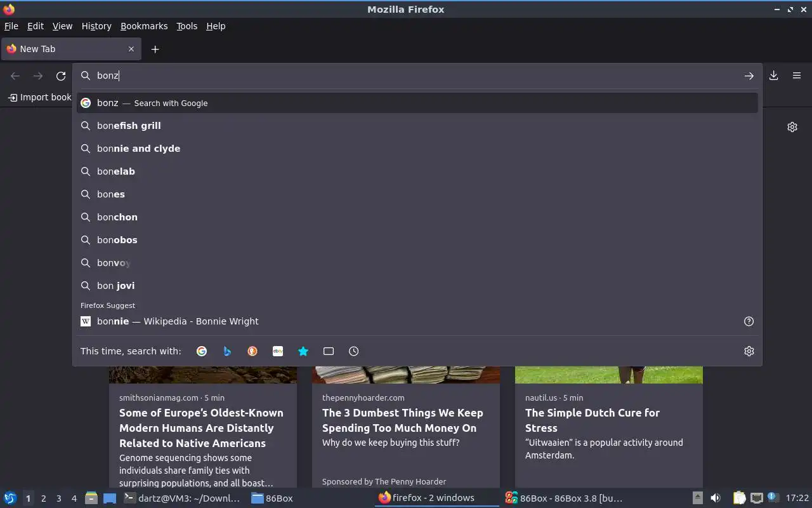Viewport: 812px width, 508px height.
Task: Click in the address bar text 'bonz'
Action: [108, 76]
